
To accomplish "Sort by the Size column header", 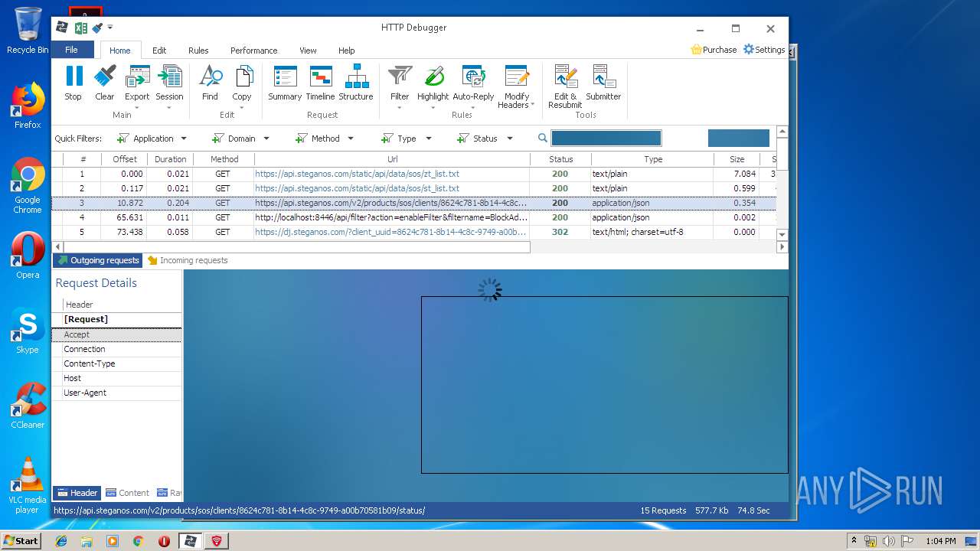I will 737,159.
